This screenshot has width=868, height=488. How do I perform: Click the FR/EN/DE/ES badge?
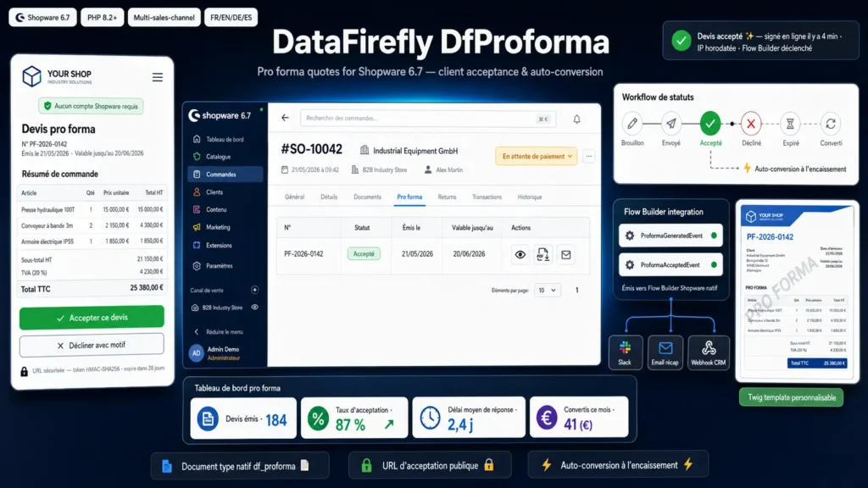coord(231,17)
